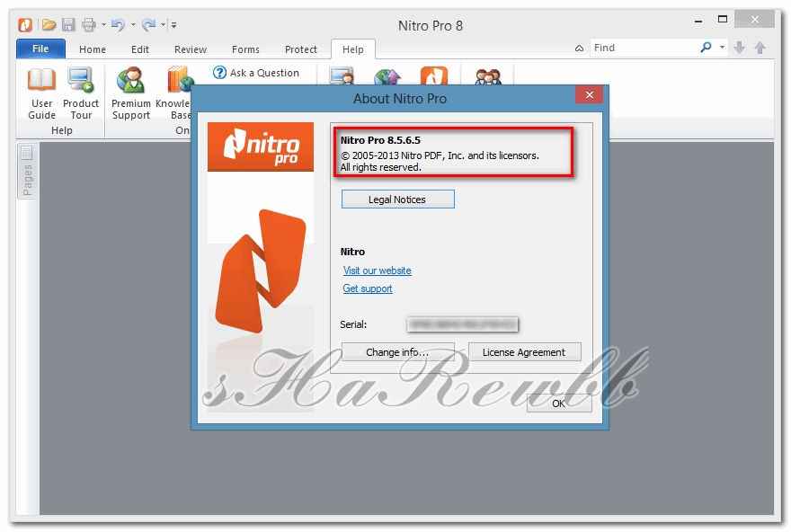This screenshot has width=791, height=532.
Task: Switch to the Forms ribbon tab
Action: pyautogui.click(x=245, y=49)
